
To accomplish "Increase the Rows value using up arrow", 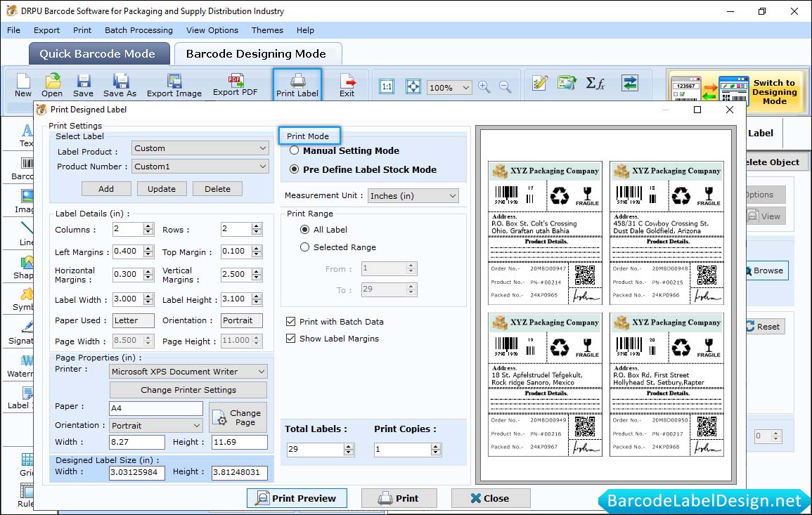I will click(257, 226).
